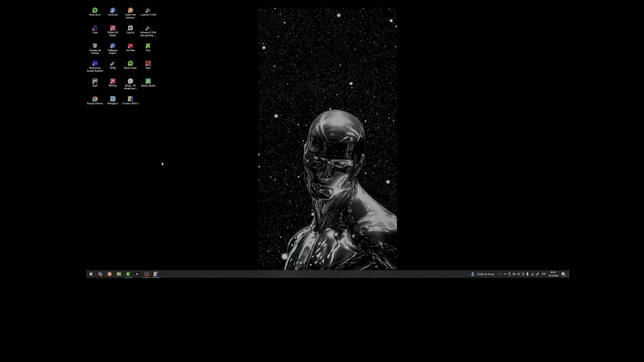Open the CapCut desktop shortcut
The image size is (644, 362).
pos(130,29)
